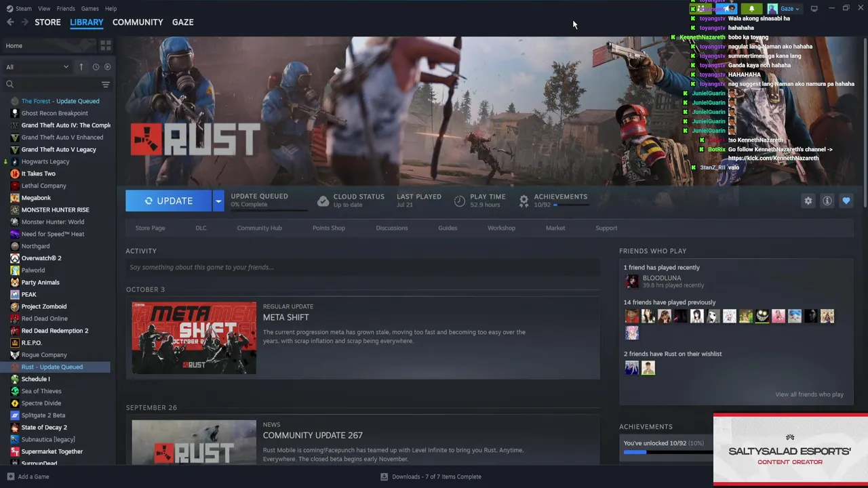Open the META SHIFT update thumbnail
This screenshot has width=868, height=488.
click(x=194, y=338)
